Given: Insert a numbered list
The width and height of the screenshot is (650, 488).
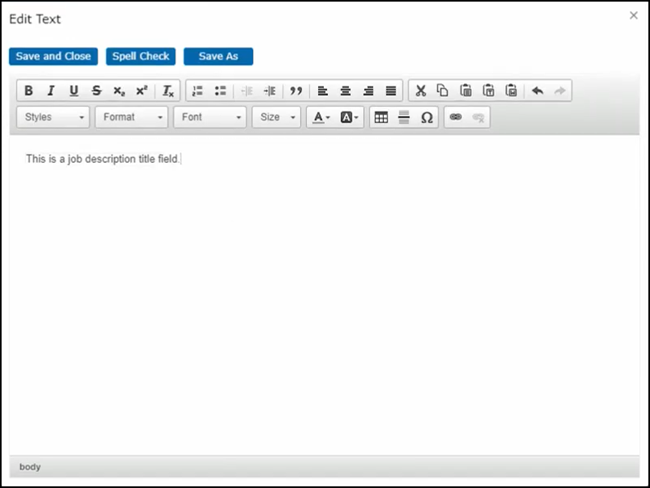Looking at the screenshot, I should (197, 91).
